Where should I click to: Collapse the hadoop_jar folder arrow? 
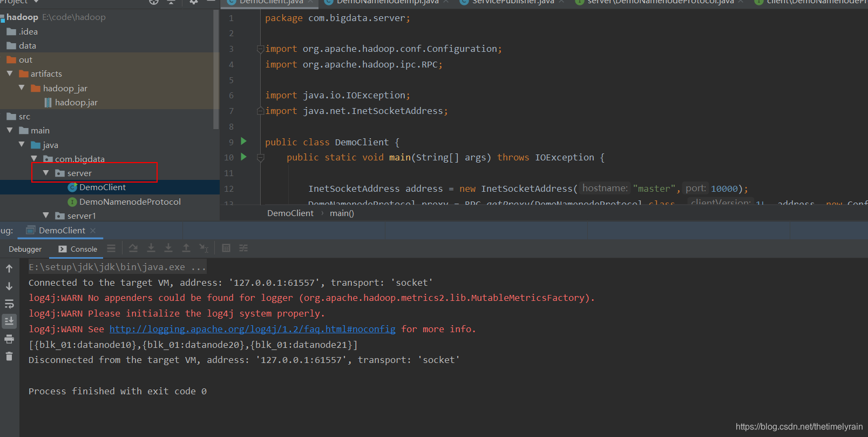(22, 88)
